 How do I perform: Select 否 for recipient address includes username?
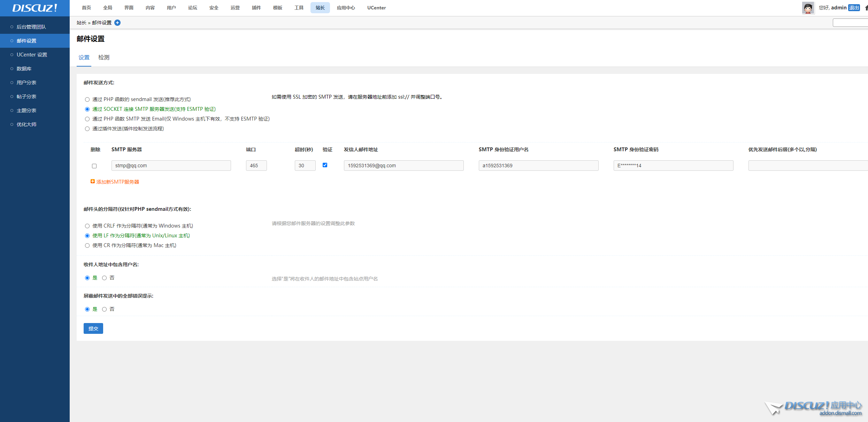(104, 278)
